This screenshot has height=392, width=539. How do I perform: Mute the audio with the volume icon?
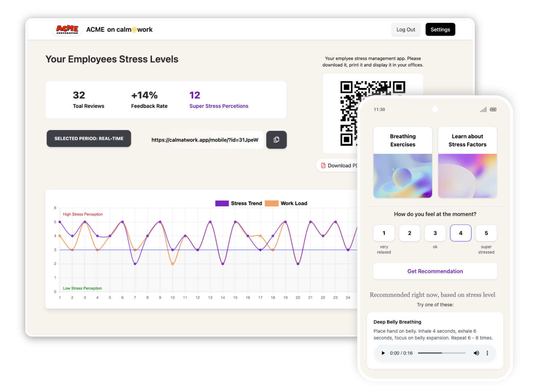(476, 353)
